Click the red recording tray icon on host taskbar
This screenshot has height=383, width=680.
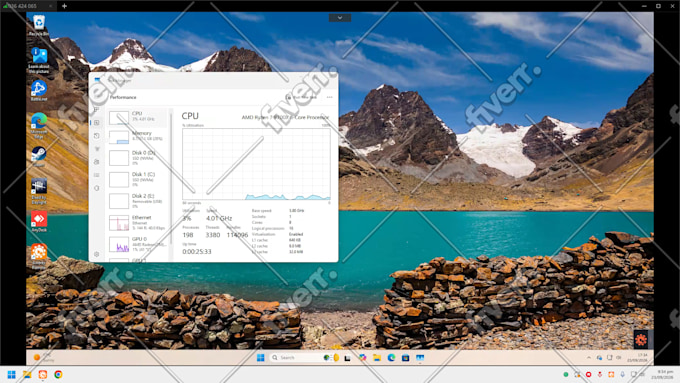click(x=588, y=374)
